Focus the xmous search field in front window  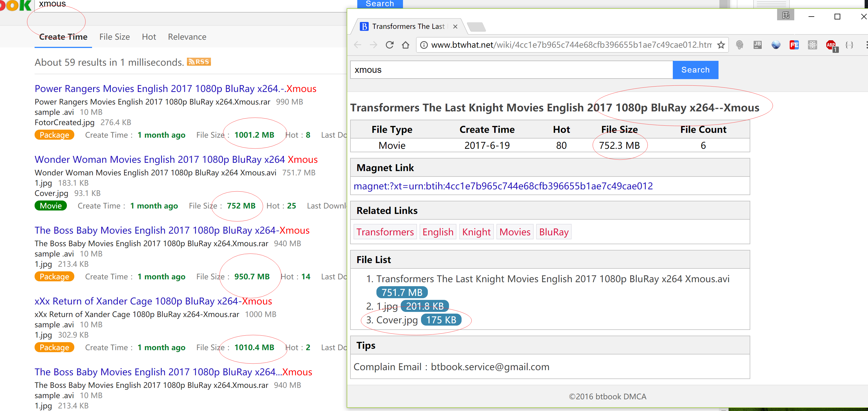point(512,70)
